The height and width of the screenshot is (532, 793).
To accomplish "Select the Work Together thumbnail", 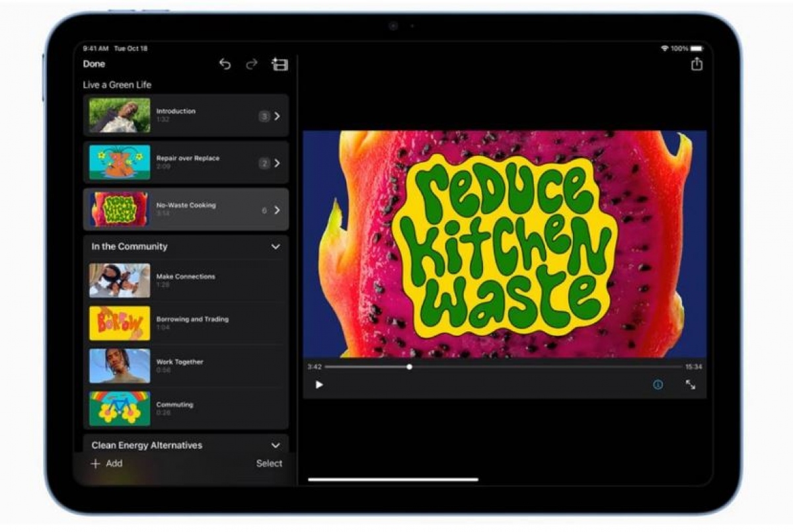I will (x=120, y=365).
